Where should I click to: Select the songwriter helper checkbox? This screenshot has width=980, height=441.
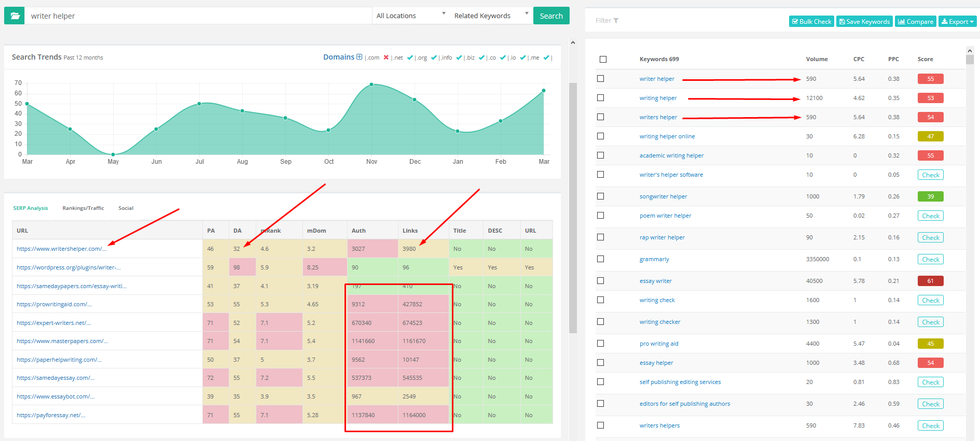coord(600,196)
